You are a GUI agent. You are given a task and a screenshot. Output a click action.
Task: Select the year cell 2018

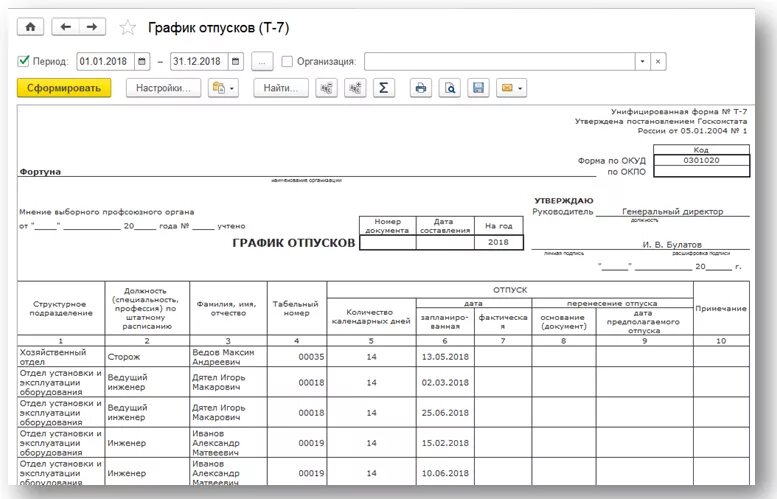(x=498, y=242)
